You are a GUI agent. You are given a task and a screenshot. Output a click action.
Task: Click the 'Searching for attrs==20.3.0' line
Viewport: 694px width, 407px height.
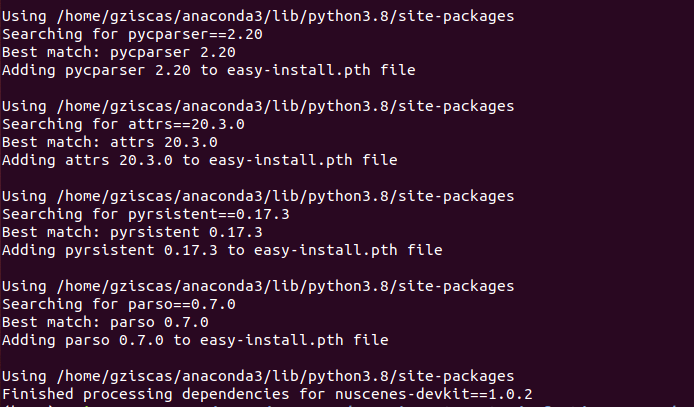coord(122,124)
